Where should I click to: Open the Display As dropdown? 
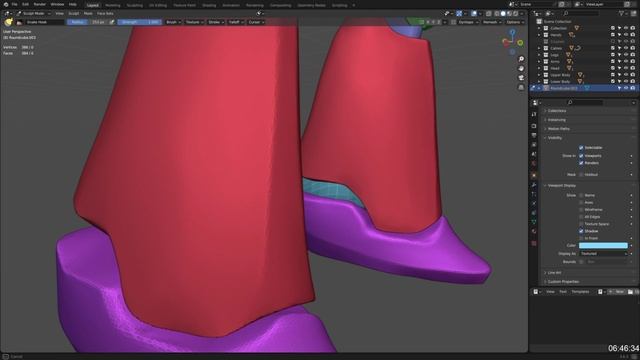[603, 253]
